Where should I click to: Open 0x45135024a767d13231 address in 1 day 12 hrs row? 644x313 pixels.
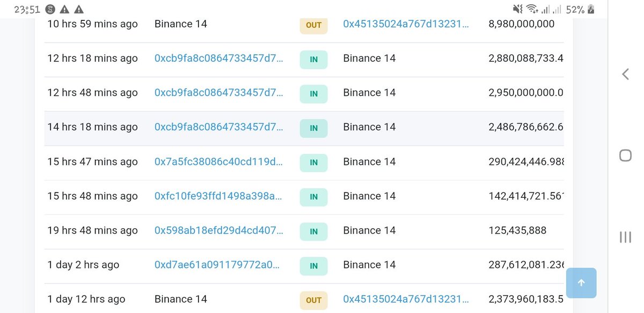click(x=406, y=299)
